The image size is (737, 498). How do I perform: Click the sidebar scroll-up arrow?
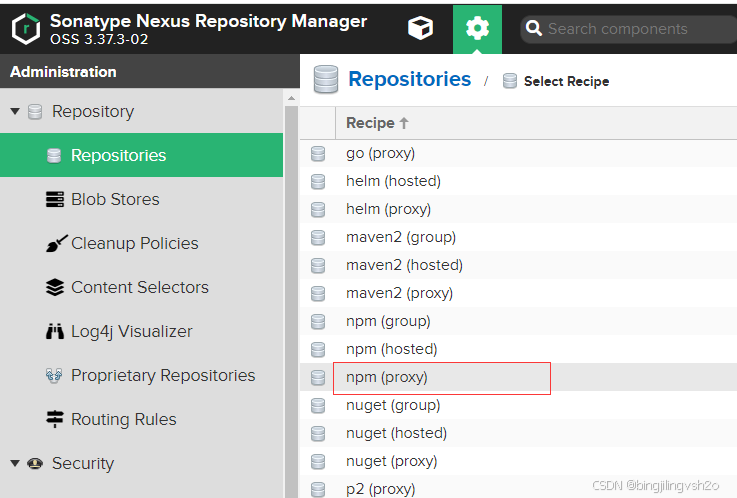291,98
